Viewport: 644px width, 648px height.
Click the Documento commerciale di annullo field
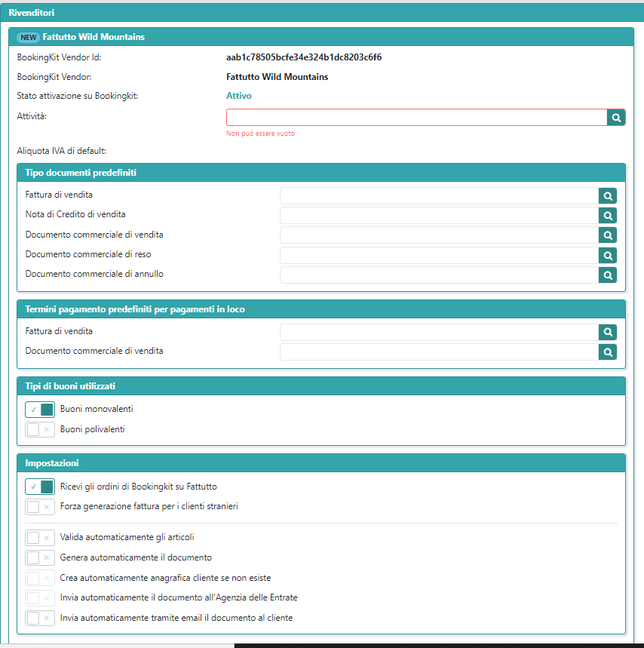coord(439,275)
